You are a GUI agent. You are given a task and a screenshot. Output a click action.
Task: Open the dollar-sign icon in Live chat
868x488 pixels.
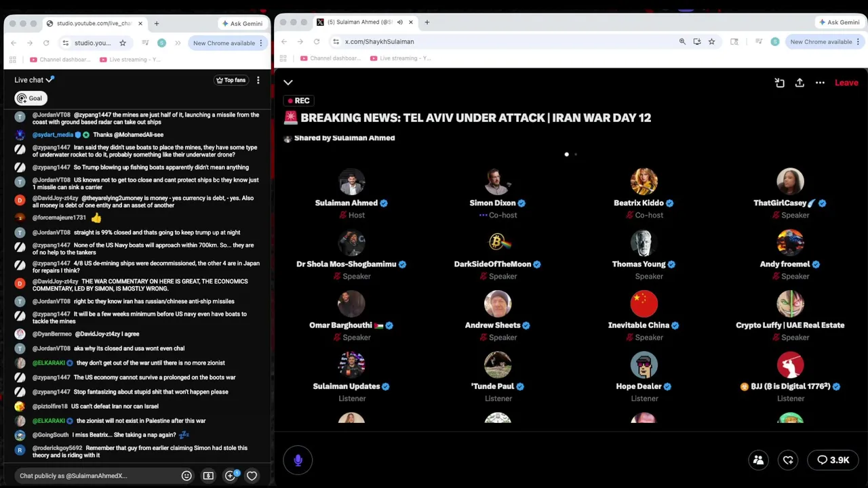pyautogui.click(x=208, y=476)
